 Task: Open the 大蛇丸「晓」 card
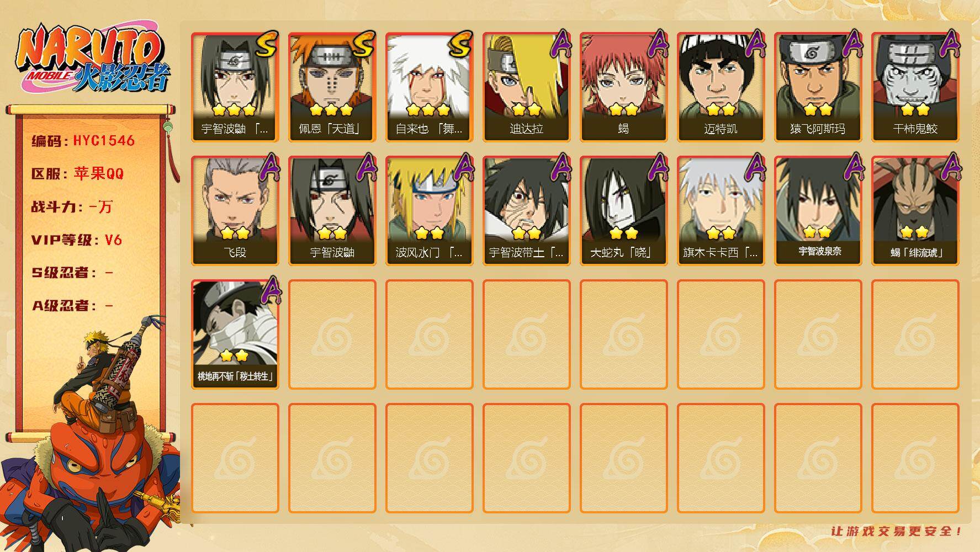623,211
